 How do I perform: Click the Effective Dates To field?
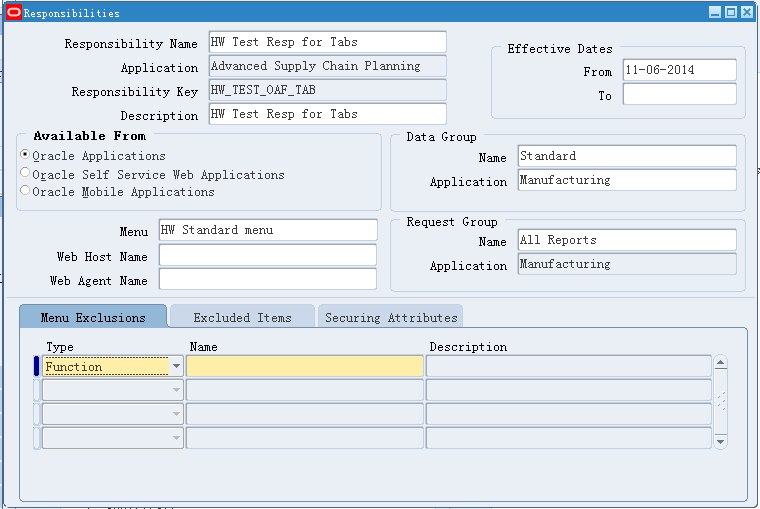680,94
